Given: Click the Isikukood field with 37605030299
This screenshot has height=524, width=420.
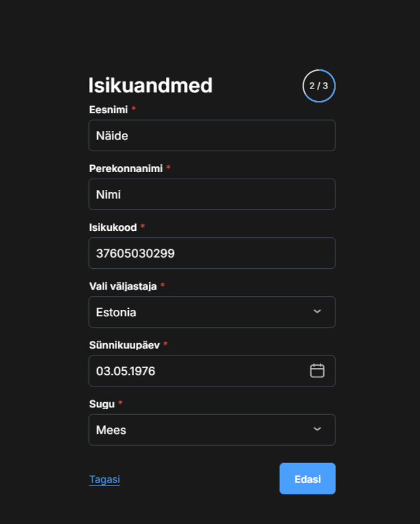Looking at the screenshot, I should coord(212,253).
